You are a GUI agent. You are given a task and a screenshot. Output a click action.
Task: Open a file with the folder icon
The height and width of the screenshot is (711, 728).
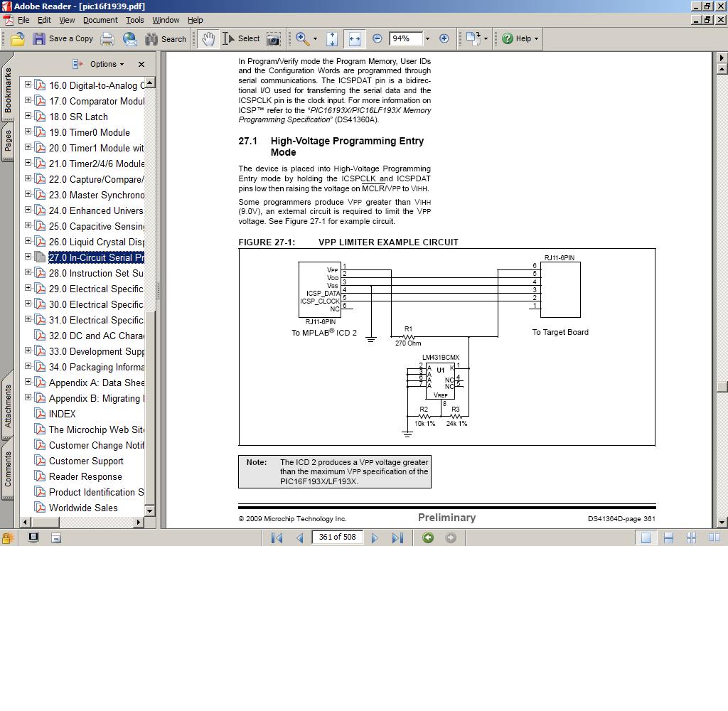[18, 39]
